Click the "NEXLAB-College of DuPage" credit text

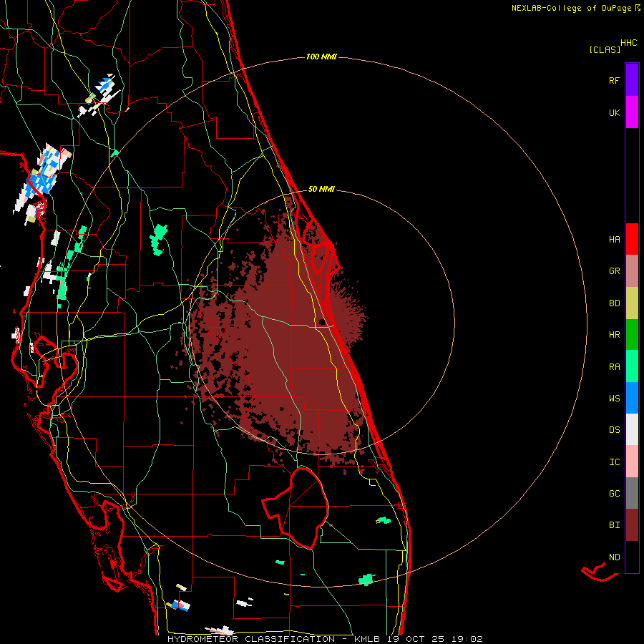(x=571, y=8)
